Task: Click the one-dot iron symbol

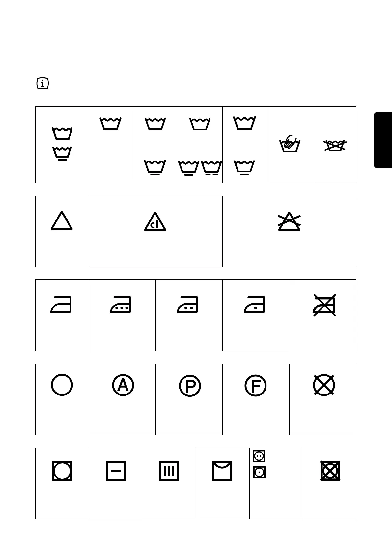Action: tap(255, 305)
